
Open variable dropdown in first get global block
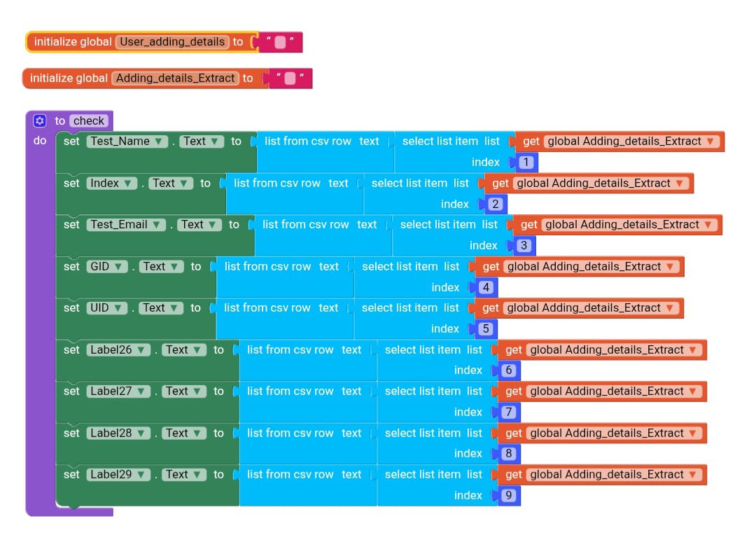(x=710, y=141)
